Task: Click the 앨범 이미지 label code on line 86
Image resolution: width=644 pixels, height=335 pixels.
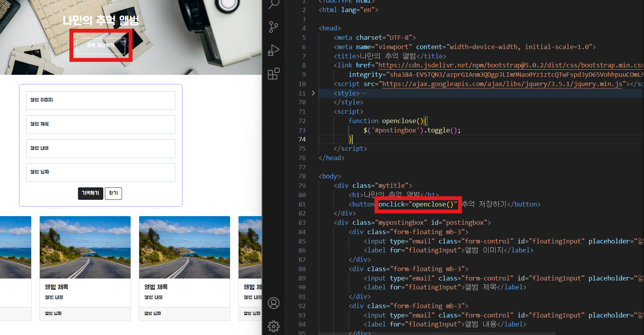Action: point(448,250)
